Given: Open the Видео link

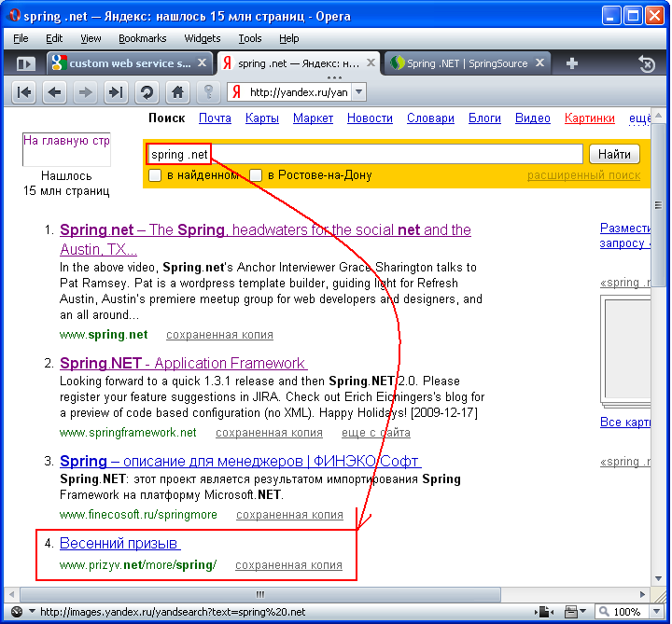Looking at the screenshot, I should coord(532,118).
